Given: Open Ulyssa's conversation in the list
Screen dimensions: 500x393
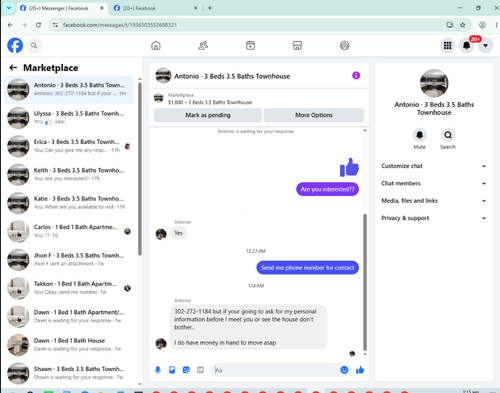Looking at the screenshot, I should click(x=69, y=118).
